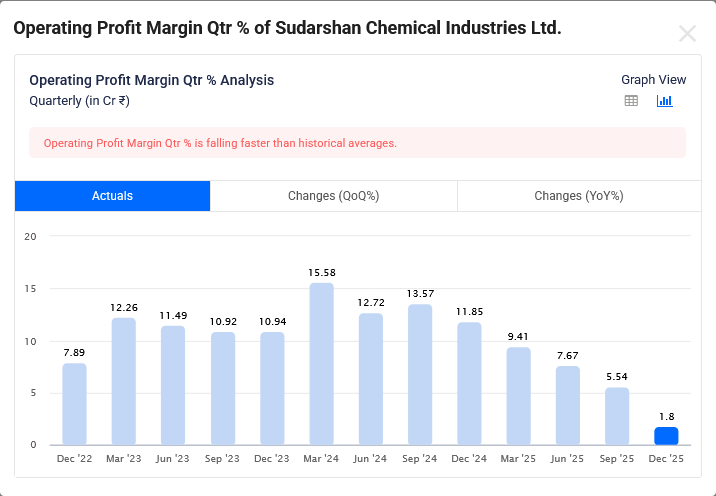
Task: Select the Dec '24 bar with 11.85
Action: point(469,383)
